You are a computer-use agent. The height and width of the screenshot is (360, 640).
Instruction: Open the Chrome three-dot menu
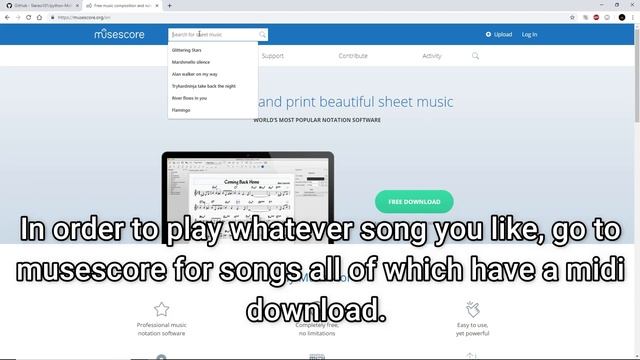point(633,18)
